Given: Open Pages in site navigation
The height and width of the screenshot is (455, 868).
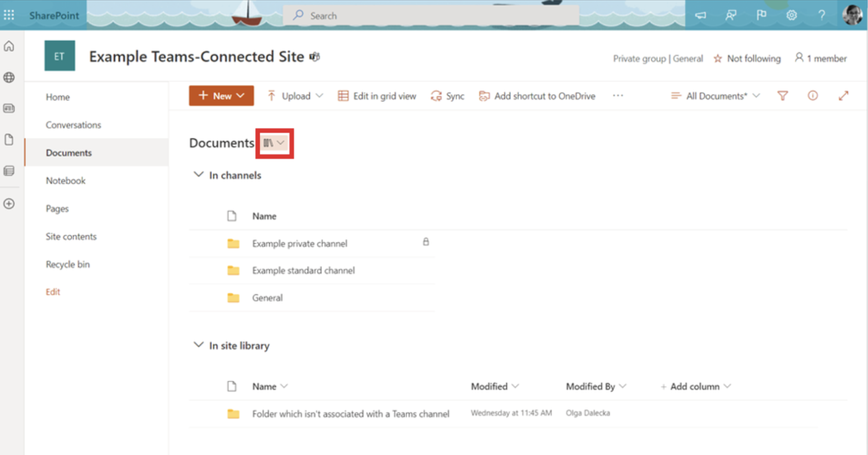Looking at the screenshot, I should point(57,209).
